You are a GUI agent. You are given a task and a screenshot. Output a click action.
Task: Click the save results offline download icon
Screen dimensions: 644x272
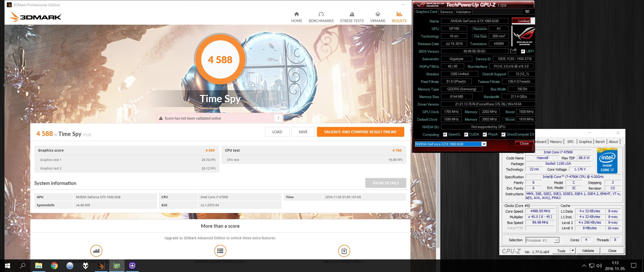pos(344,251)
